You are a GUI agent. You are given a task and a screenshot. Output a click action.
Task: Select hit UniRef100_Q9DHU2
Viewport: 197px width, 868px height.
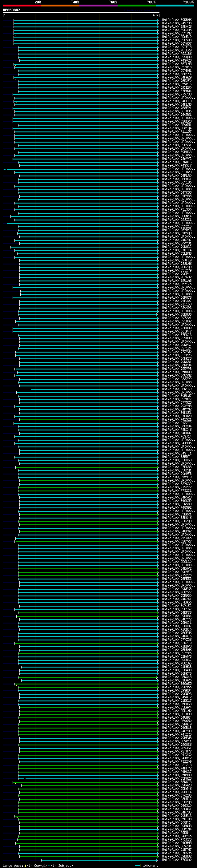[x=177, y=857]
